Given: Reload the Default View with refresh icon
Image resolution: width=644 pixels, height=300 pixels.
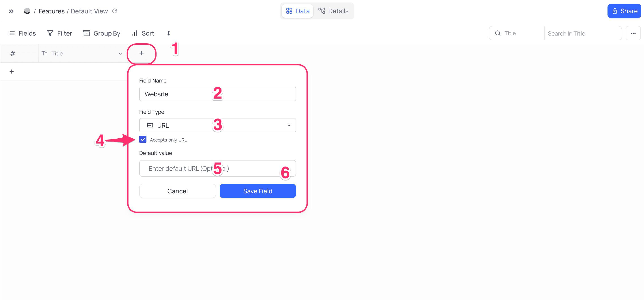Looking at the screenshot, I should (x=115, y=11).
